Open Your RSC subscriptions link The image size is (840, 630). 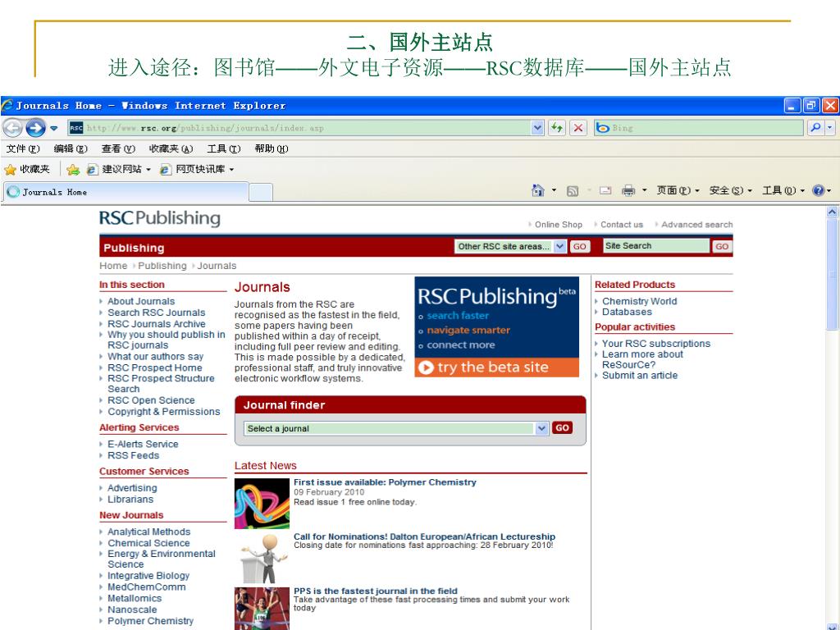tap(655, 344)
